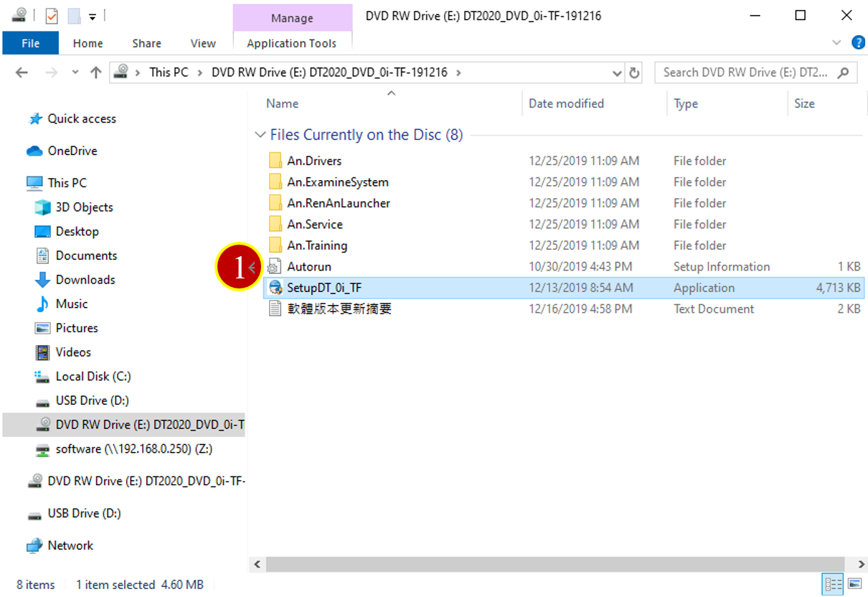Select the SetupDT_0i_TF application icon
This screenshot has width=868, height=597.
275,288
